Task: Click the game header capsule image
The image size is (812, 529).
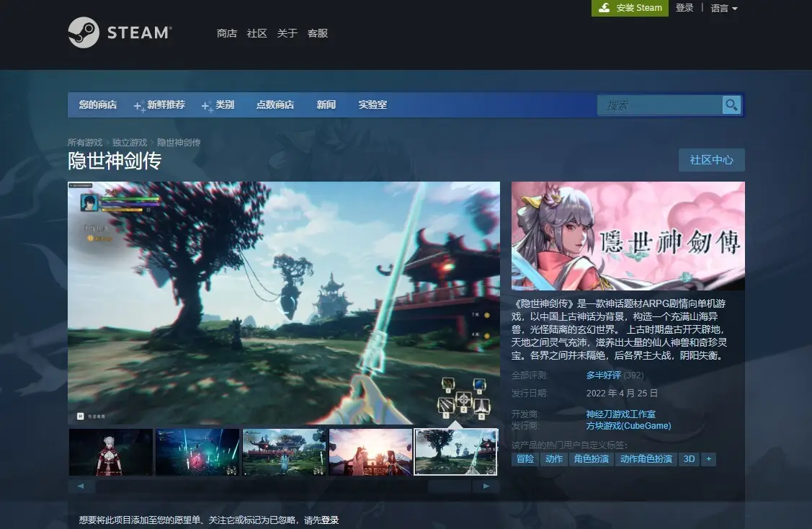Action: (x=628, y=236)
